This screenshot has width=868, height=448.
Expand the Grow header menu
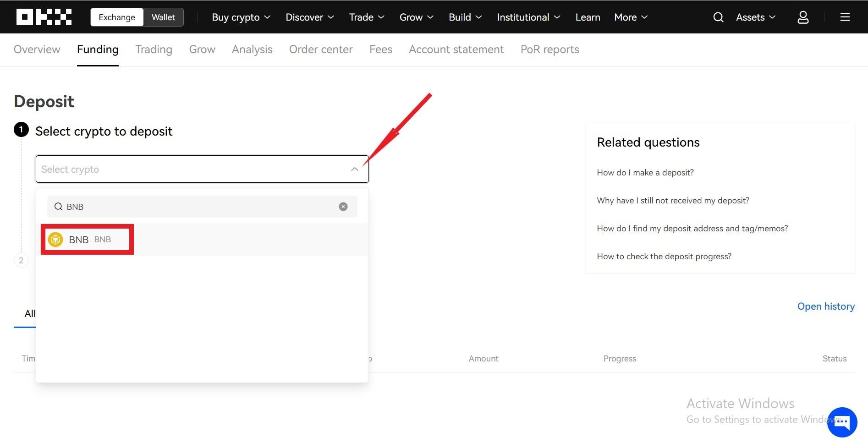point(416,17)
